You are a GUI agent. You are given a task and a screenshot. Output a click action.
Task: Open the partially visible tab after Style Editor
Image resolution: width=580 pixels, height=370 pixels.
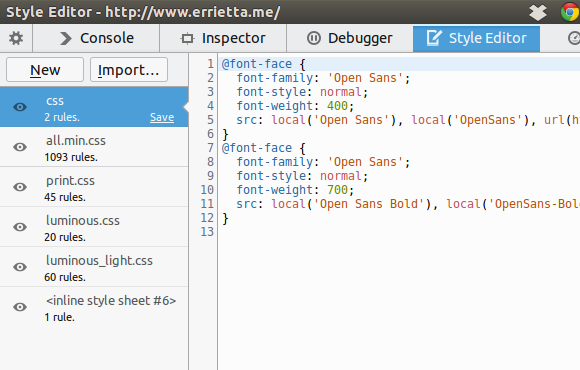[x=574, y=38]
